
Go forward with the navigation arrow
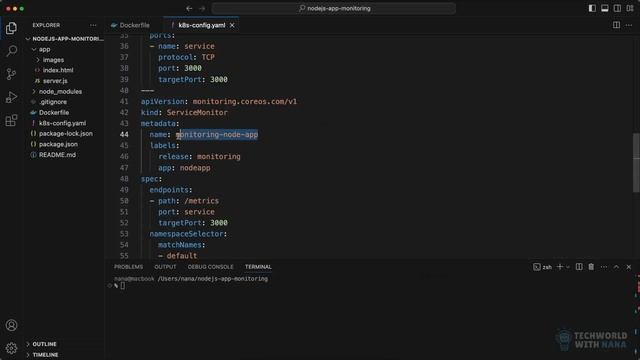[202, 8]
